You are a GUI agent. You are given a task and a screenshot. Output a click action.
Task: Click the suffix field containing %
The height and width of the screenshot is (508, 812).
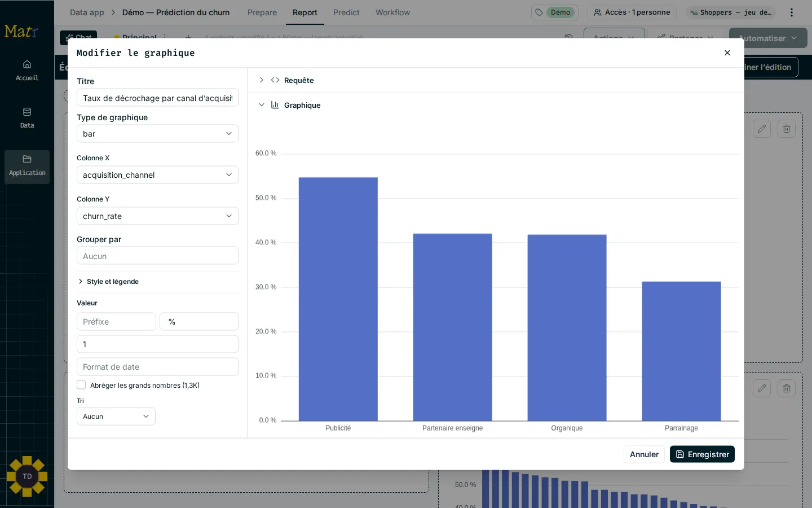[199, 322]
